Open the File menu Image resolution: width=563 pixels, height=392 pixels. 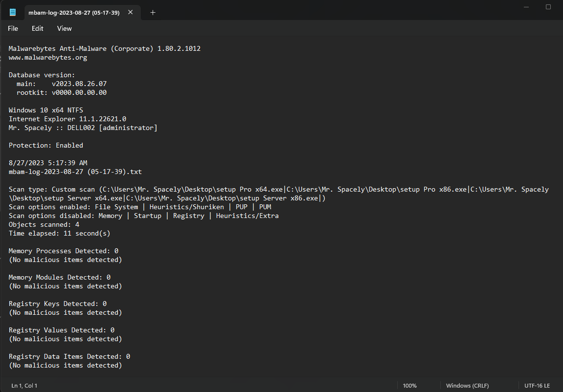(13, 28)
